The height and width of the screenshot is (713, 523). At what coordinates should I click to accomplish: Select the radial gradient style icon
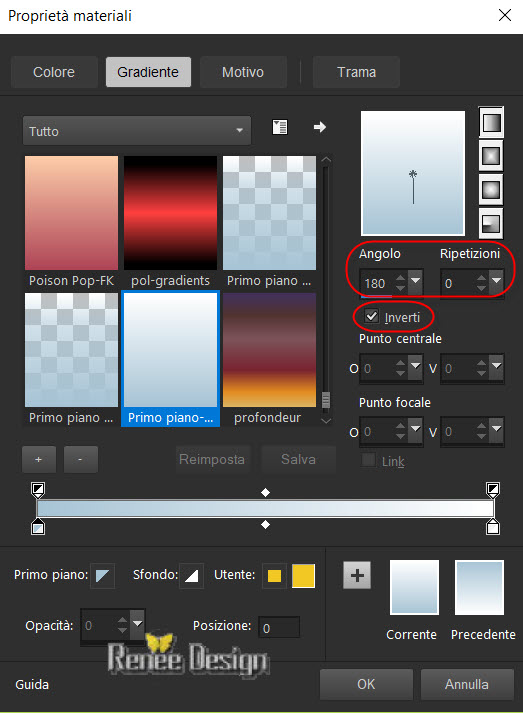pos(491,223)
